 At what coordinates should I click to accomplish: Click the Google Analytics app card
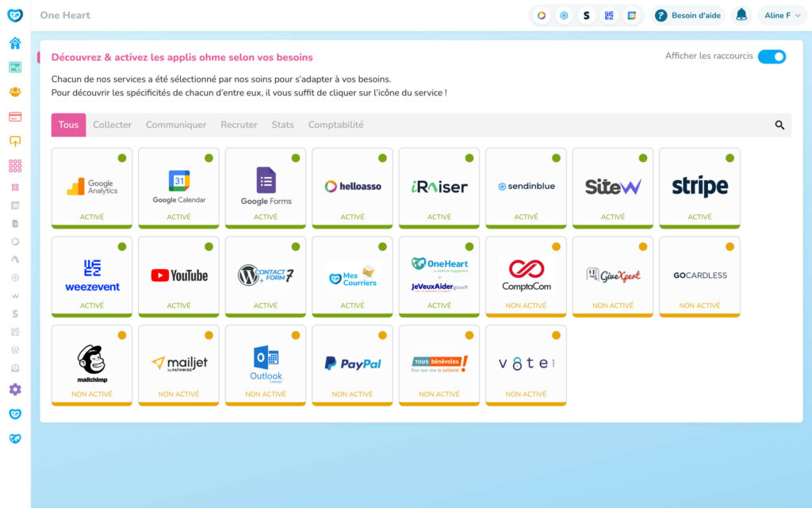92,187
